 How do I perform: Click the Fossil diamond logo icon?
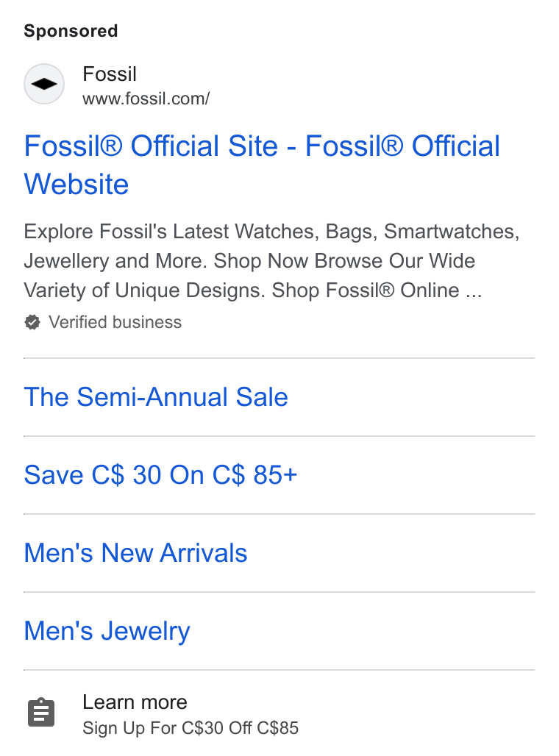click(44, 84)
